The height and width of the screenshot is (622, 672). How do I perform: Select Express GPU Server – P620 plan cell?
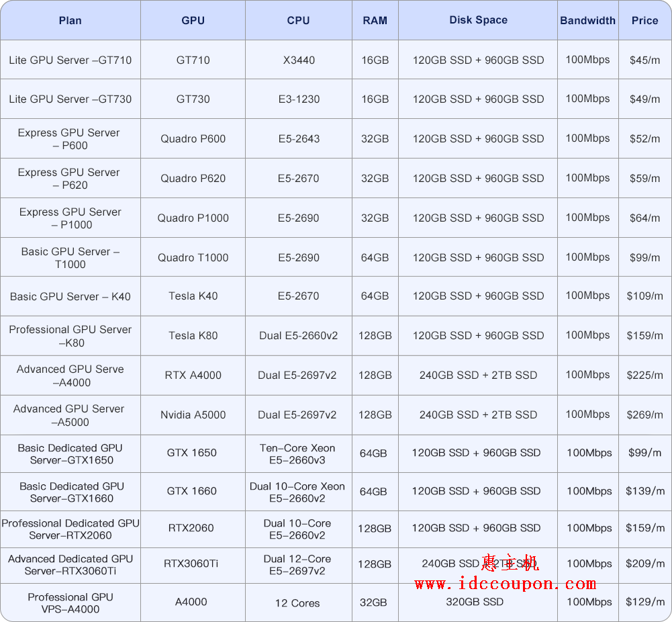[x=70, y=178]
